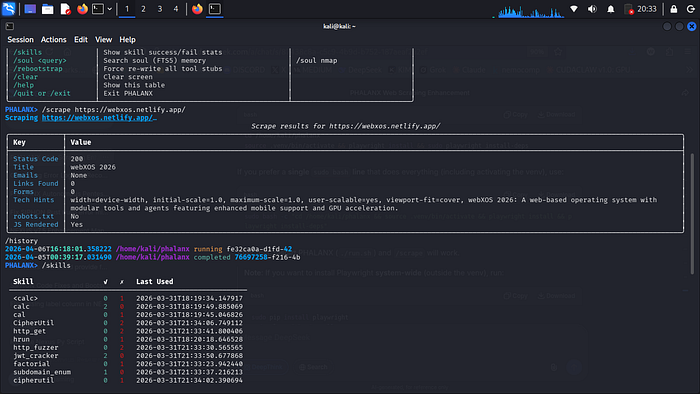Image resolution: width=700 pixels, height=394 pixels.
Task: Click the 'Skill' column header
Action: (23, 282)
